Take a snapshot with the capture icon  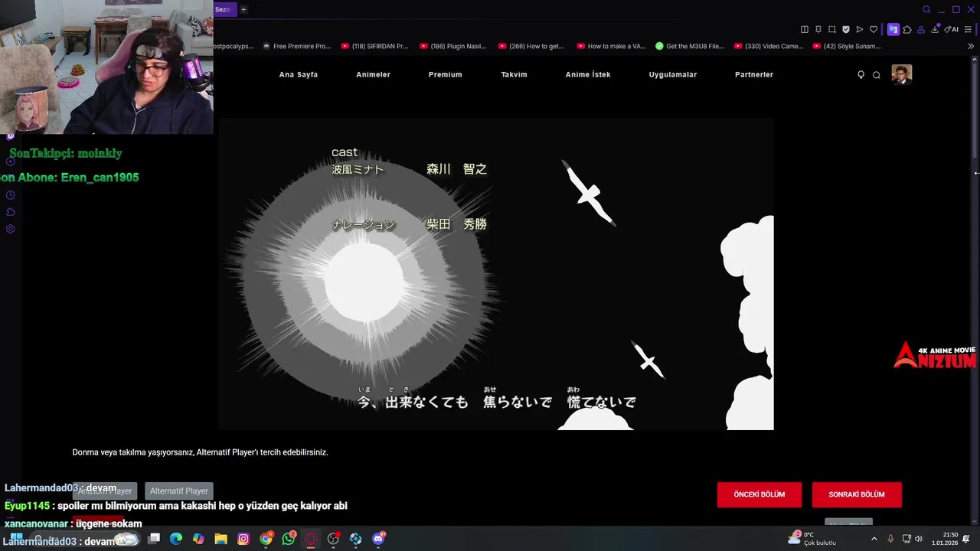tap(831, 29)
